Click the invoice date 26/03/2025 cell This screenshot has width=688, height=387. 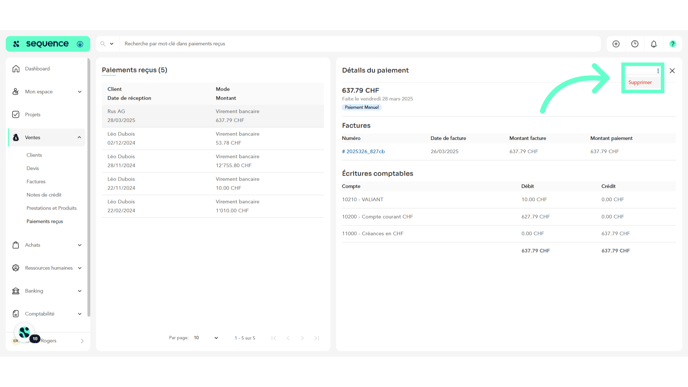(444, 151)
